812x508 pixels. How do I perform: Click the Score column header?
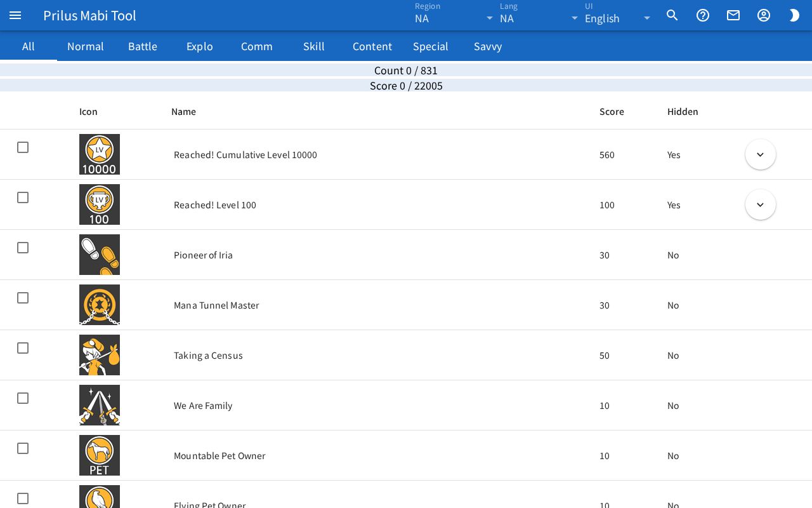click(x=612, y=112)
